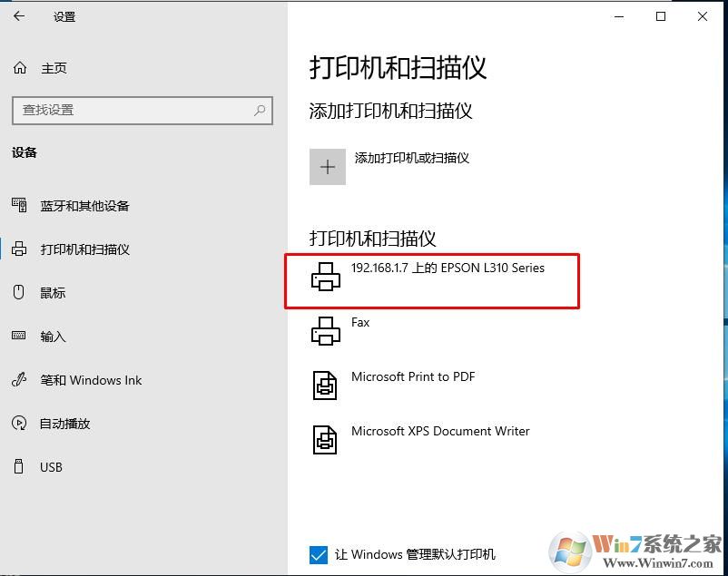Click the EPSON L310 printer icon
This screenshot has height=576, width=728.
click(x=326, y=277)
